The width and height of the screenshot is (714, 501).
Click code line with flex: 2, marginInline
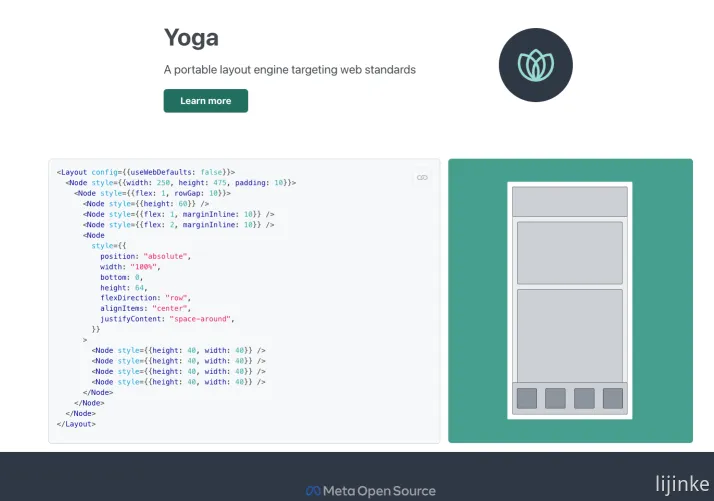[178, 225]
